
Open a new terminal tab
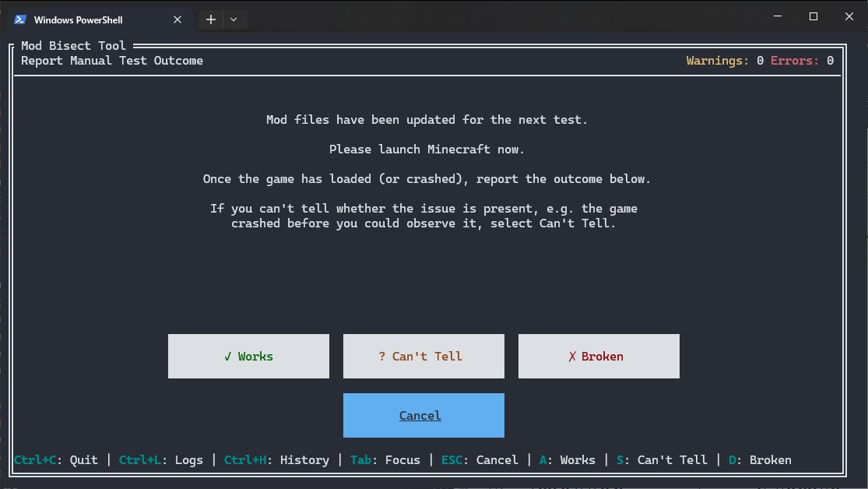211,19
